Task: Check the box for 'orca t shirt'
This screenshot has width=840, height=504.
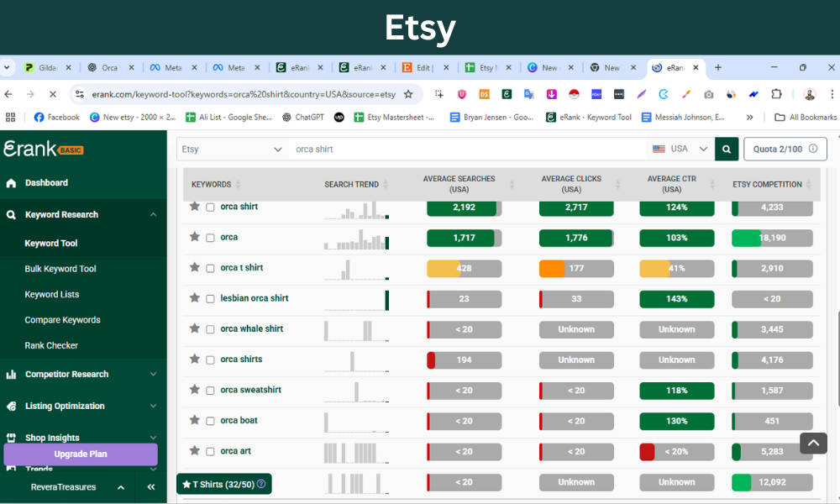Action: click(210, 268)
